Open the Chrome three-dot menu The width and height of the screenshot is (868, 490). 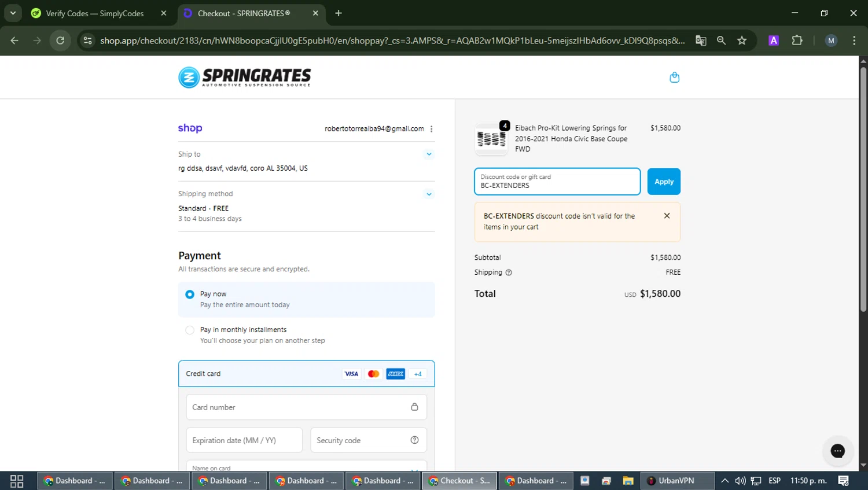point(854,40)
